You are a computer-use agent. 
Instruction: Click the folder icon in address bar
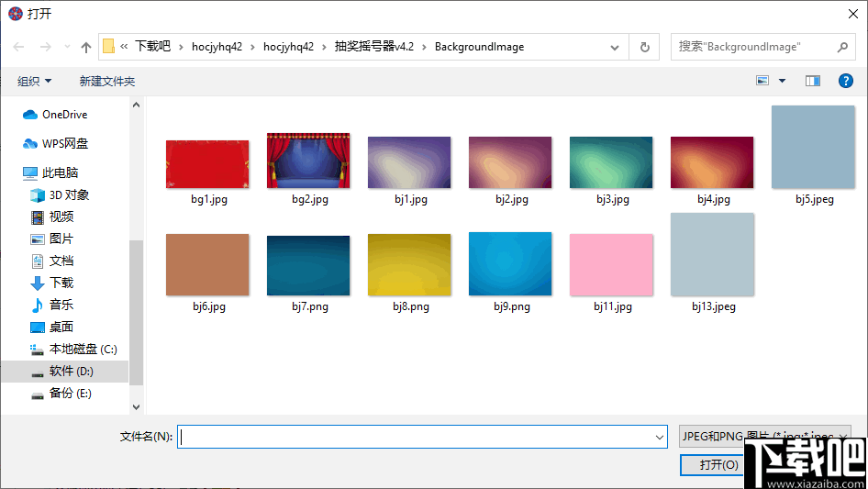pos(108,47)
